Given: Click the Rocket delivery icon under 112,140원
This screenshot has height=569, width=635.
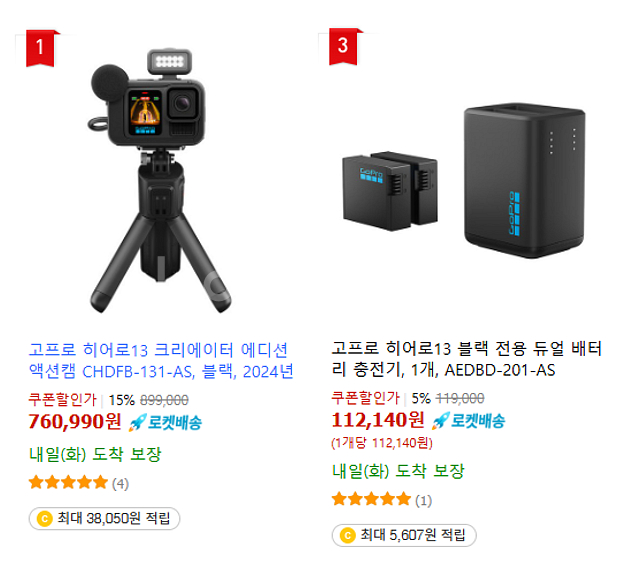Looking at the screenshot, I should pos(469,421).
